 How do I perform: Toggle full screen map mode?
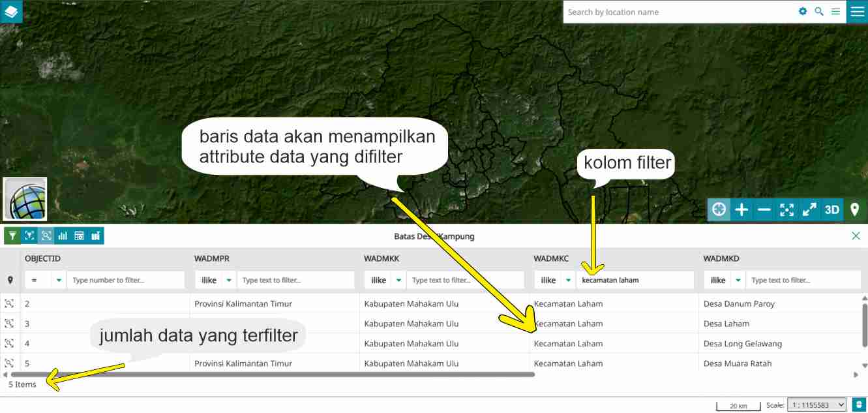(809, 209)
